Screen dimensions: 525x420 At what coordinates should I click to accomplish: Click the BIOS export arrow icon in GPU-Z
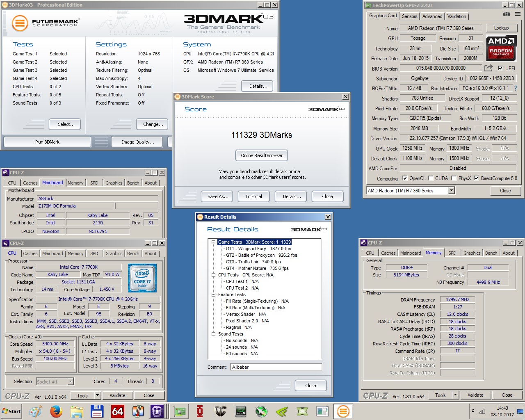click(488, 68)
